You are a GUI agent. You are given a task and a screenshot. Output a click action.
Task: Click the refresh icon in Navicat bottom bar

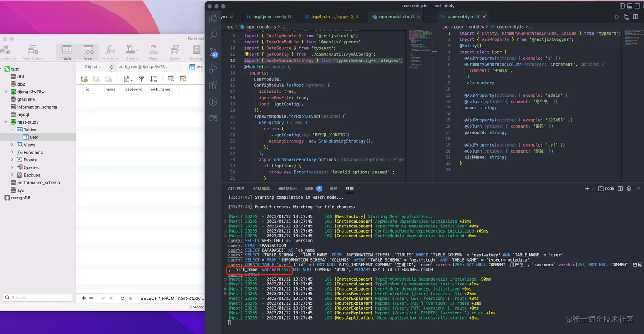coord(123,298)
